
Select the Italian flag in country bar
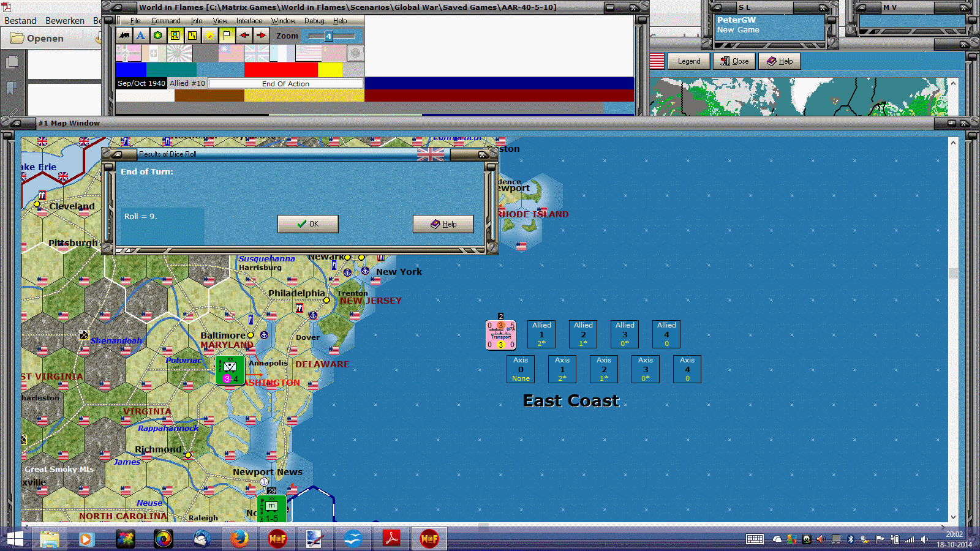pos(154,53)
